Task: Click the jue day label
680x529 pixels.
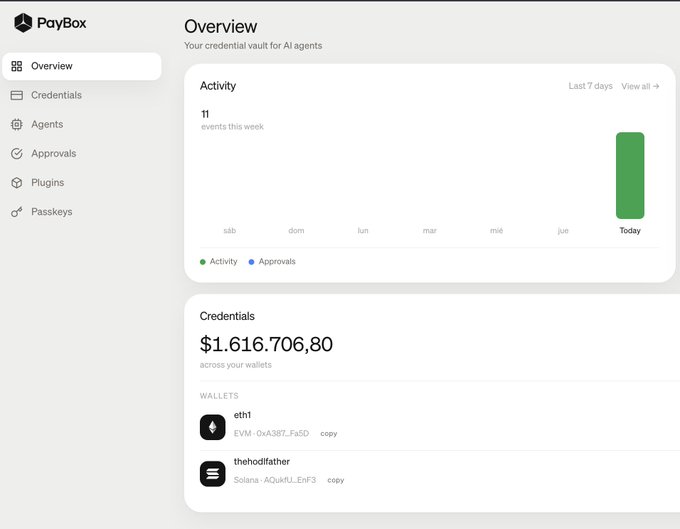Action: tap(563, 231)
